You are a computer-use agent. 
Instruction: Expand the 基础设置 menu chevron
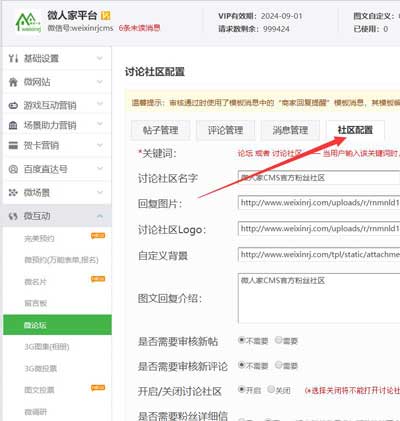[100, 58]
